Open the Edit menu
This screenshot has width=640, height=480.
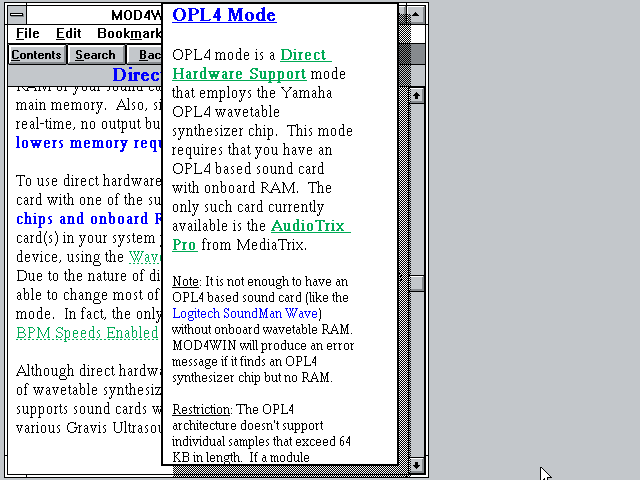click(x=69, y=34)
